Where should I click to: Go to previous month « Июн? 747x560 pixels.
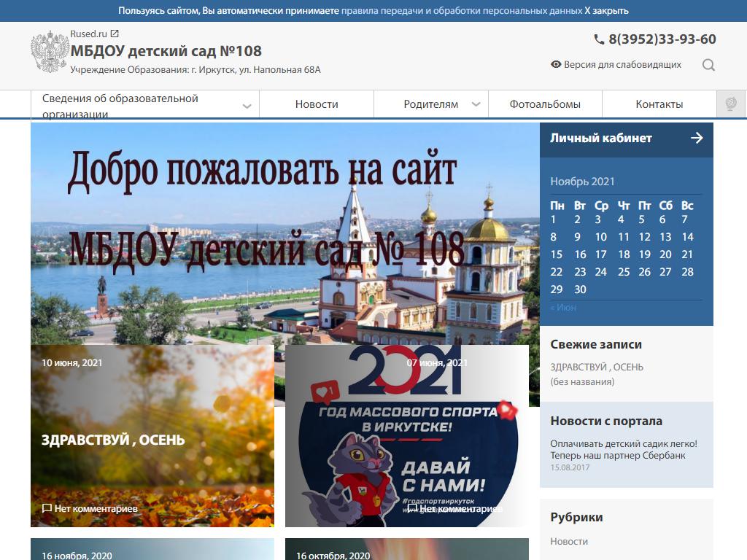563,308
